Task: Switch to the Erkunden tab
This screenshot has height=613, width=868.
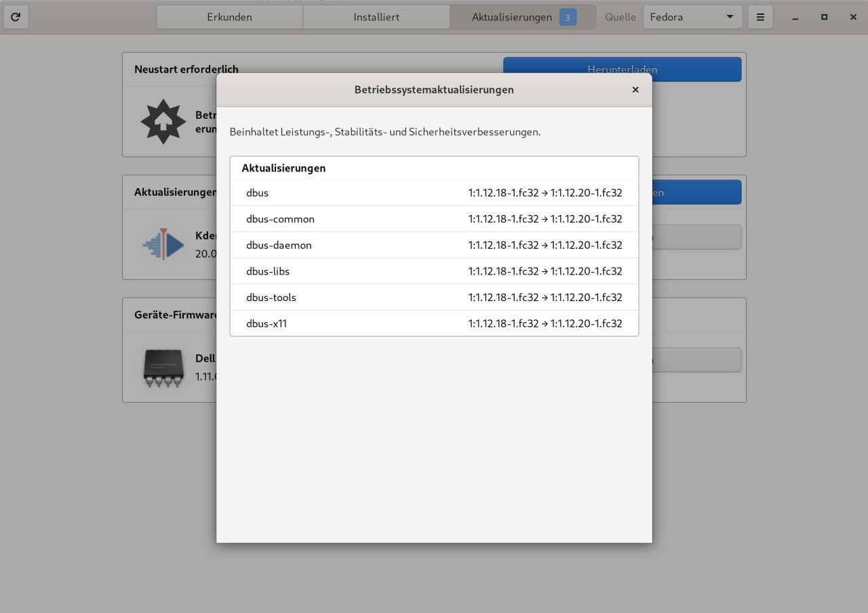Action: click(230, 17)
